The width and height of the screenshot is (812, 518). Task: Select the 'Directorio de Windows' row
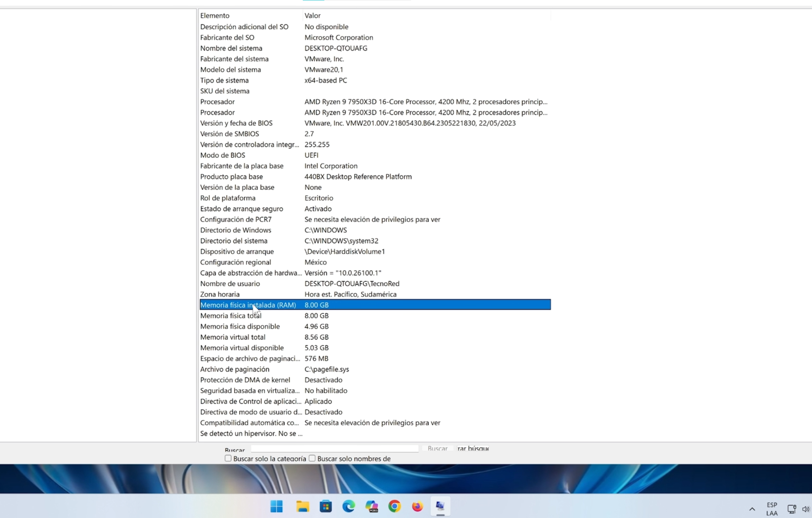click(x=375, y=230)
